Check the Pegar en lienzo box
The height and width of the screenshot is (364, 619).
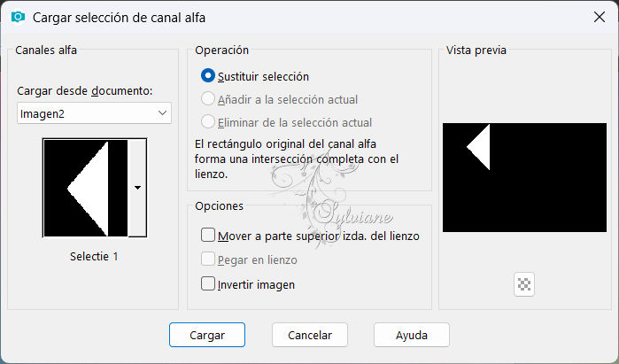click(x=207, y=259)
